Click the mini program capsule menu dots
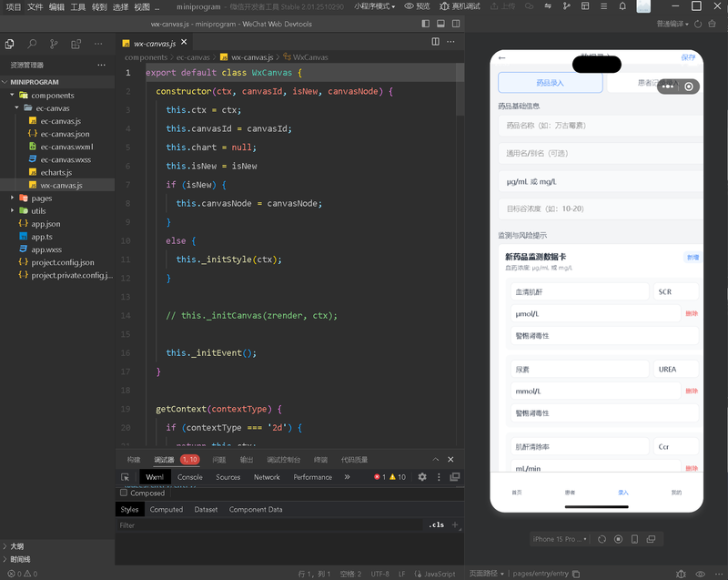Image resolution: width=728 pixels, height=580 pixels. [668, 86]
